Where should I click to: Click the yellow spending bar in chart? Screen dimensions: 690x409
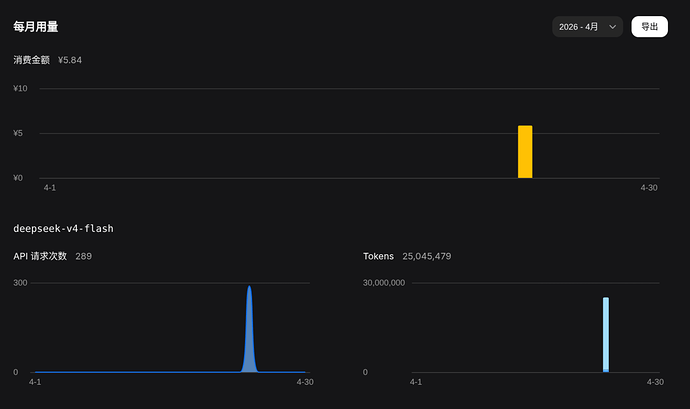(525, 152)
